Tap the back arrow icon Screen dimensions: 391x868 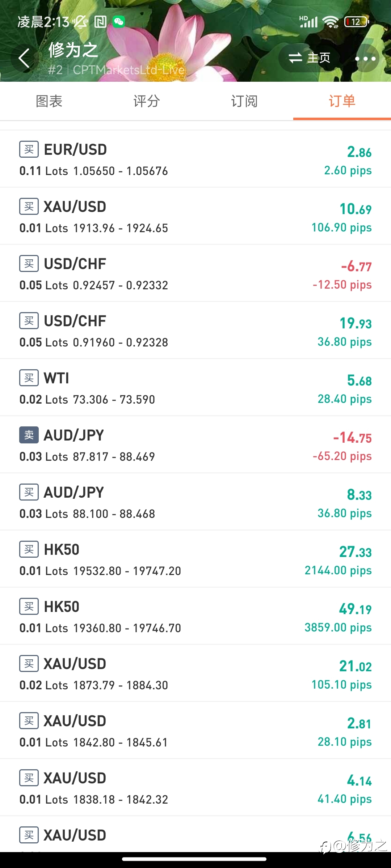pyautogui.click(x=24, y=58)
